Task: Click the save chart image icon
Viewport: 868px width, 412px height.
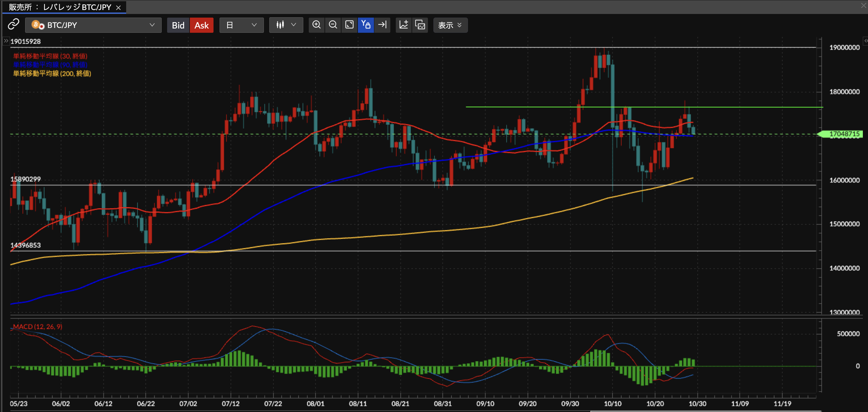Action: pyautogui.click(x=420, y=25)
